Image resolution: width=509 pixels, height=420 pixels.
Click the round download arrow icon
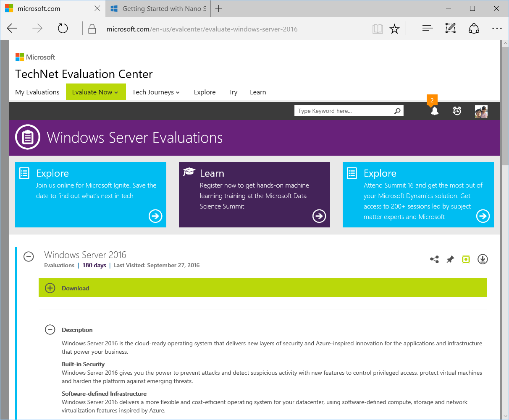(x=483, y=259)
